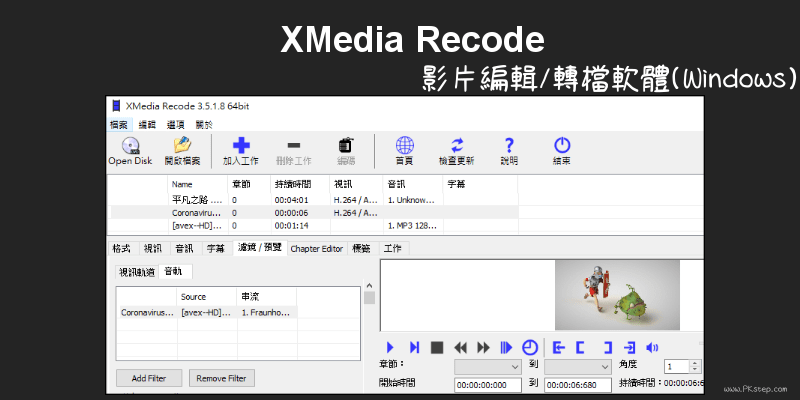Switch to the 視訊 tab
This screenshot has width=800, height=400.
[x=153, y=249]
